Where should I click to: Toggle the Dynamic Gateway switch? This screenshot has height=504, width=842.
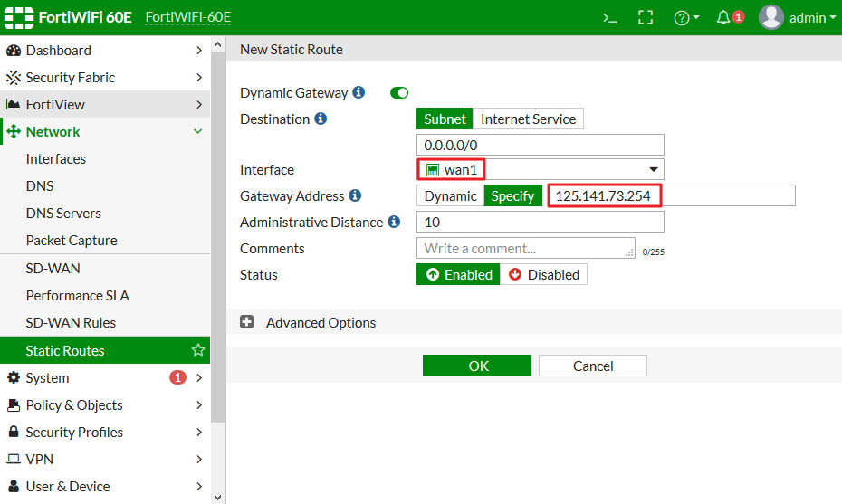point(399,93)
